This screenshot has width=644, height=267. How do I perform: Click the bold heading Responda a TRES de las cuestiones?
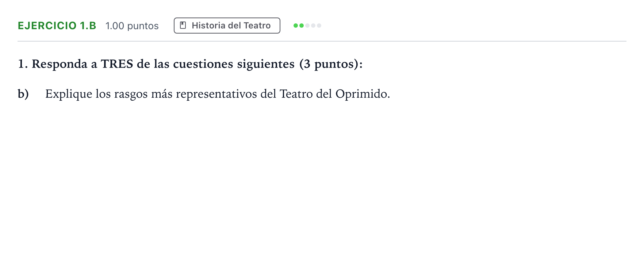coord(190,64)
